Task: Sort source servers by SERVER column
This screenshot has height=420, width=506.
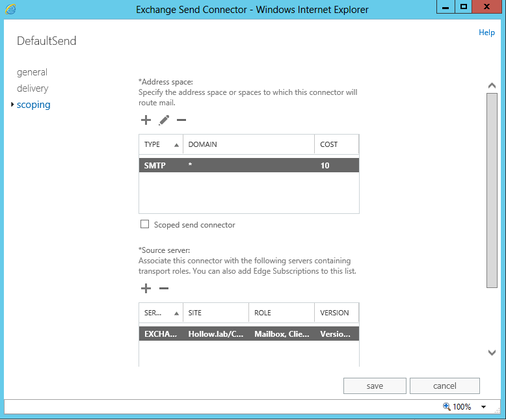Action: [161, 313]
